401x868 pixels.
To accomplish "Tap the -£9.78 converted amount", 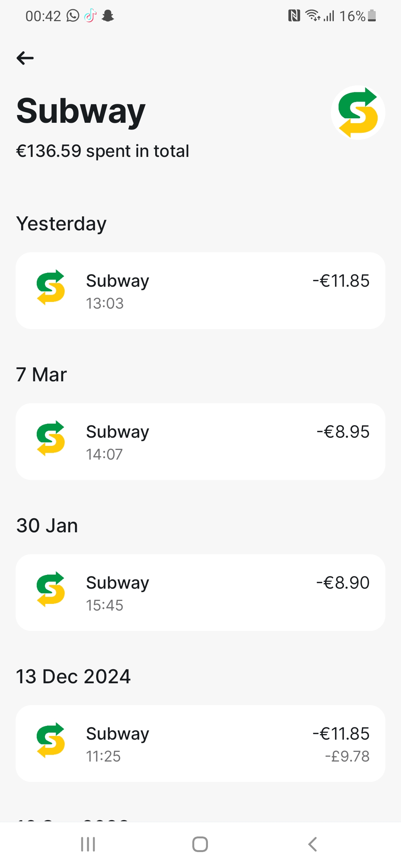I will (x=347, y=756).
